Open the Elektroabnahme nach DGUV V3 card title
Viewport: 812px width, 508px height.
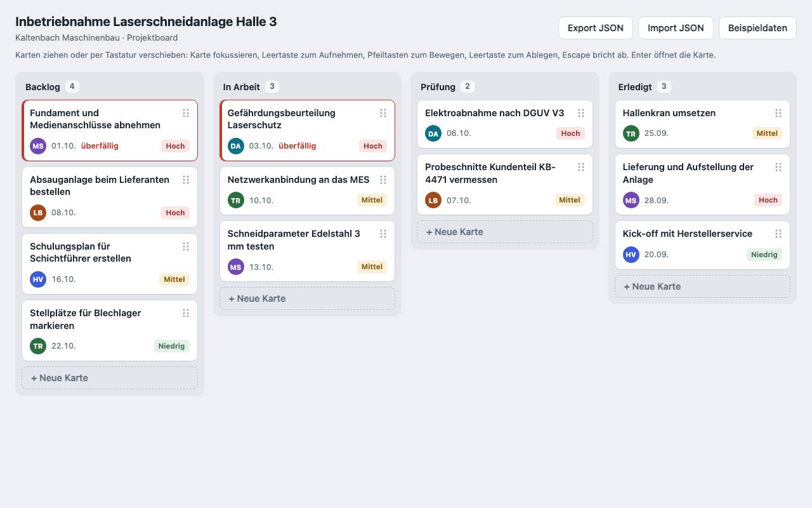coord(494,113)
